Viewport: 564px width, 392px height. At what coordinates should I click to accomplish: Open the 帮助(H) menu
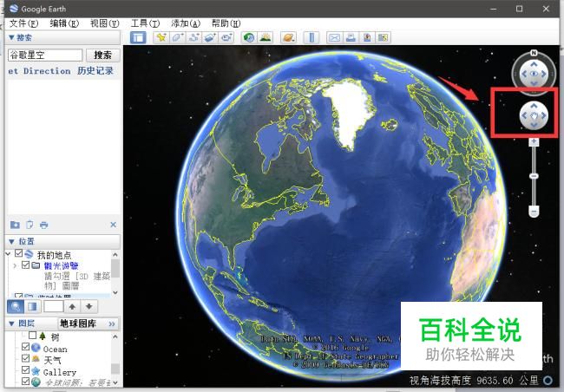pyautogui.click(x=226, y=23)
